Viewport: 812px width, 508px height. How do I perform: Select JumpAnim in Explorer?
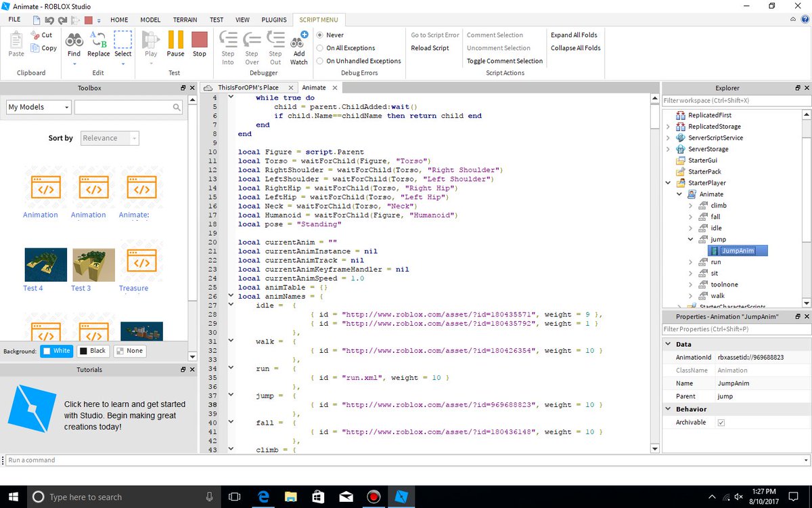(737, 251)
